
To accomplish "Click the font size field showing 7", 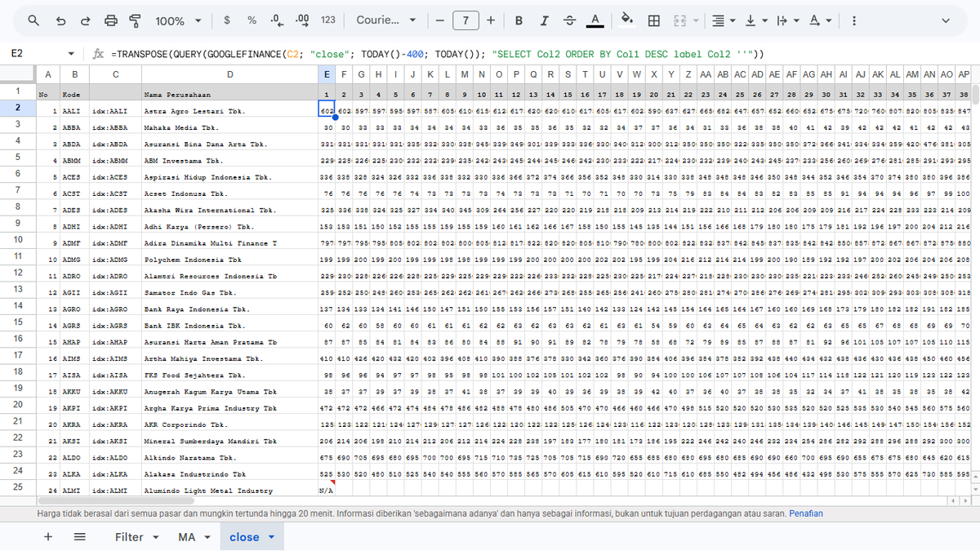I will [x=465, y=20].
